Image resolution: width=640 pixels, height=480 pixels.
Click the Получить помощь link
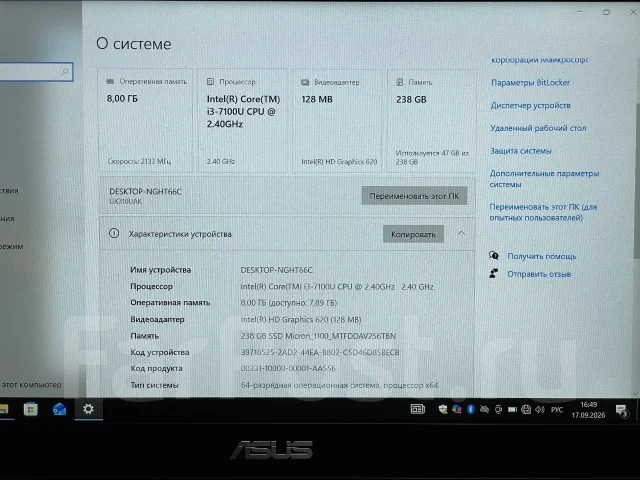point(542,256)
